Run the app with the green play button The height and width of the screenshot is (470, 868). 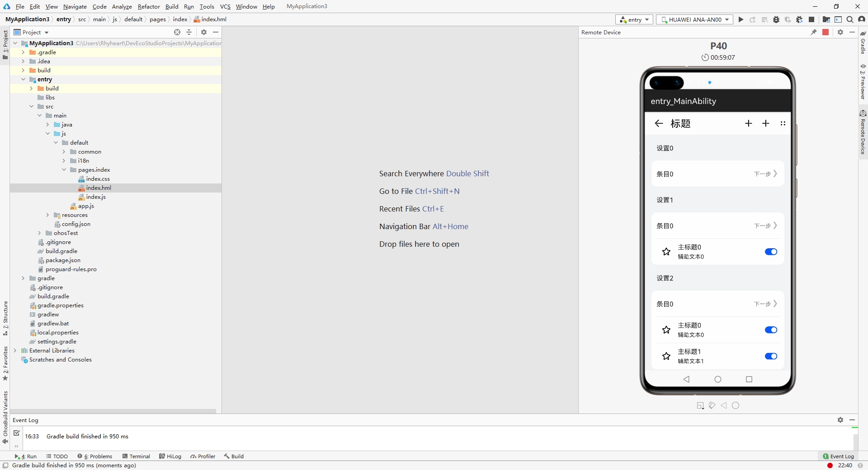pos(741,19)
